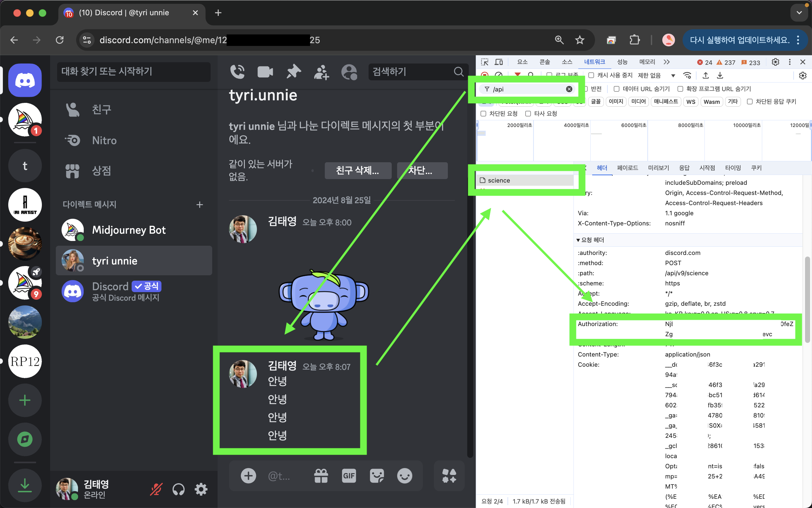Open Chrome extensions puzzle icon
The height and width of the screenshot is (508, 812).
click(x=634, y=40)
